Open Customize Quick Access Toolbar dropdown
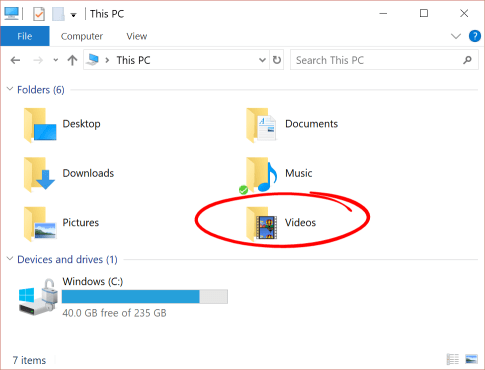Screen dimensions: 485x370 coord(74,15)
